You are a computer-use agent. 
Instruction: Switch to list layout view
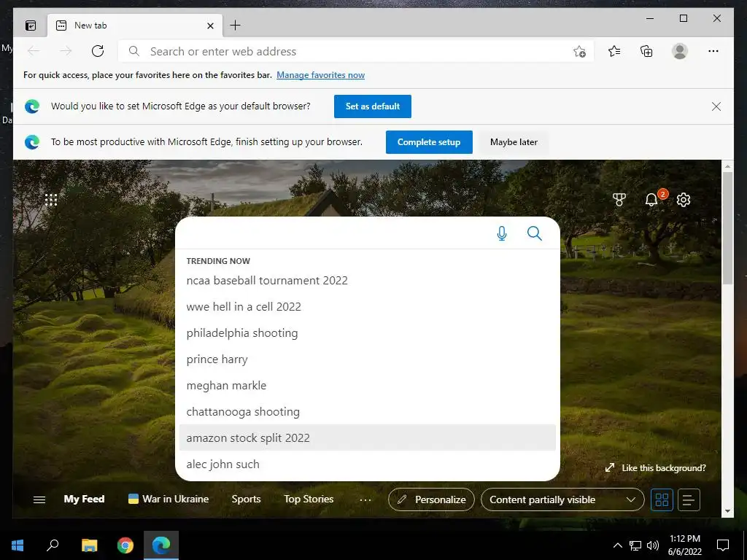click(x=689, y=499)
